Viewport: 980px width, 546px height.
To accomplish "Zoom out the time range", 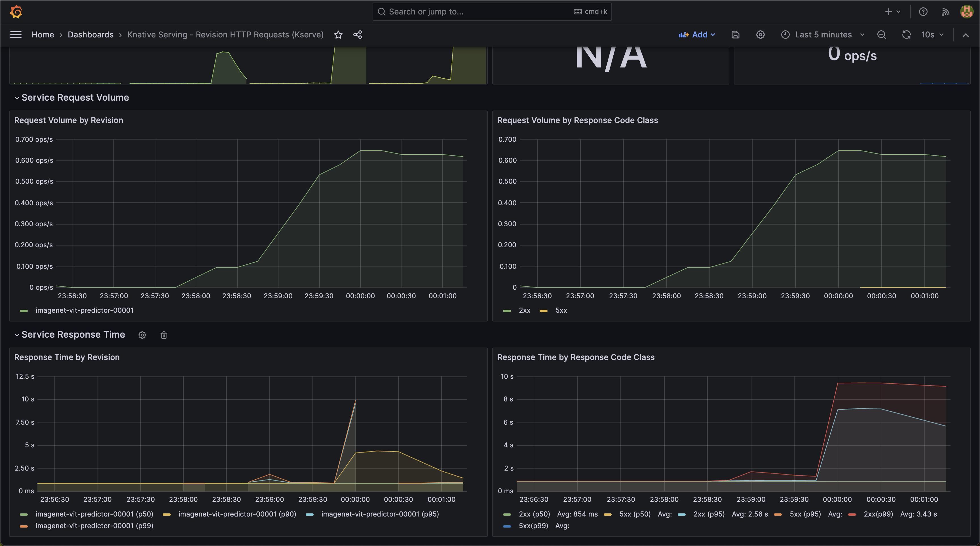I will tap(882, 35).
